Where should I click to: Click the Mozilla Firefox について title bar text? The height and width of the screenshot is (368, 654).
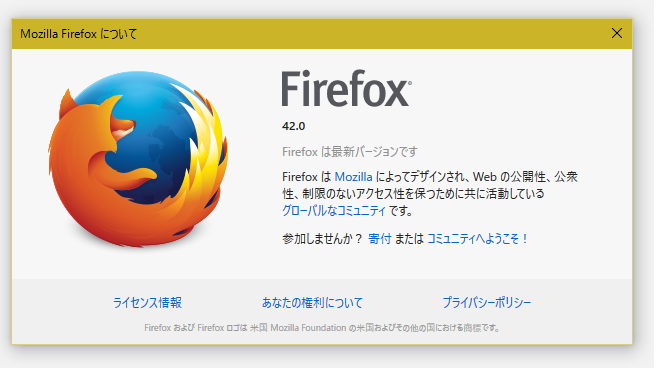tap(79, 34)
